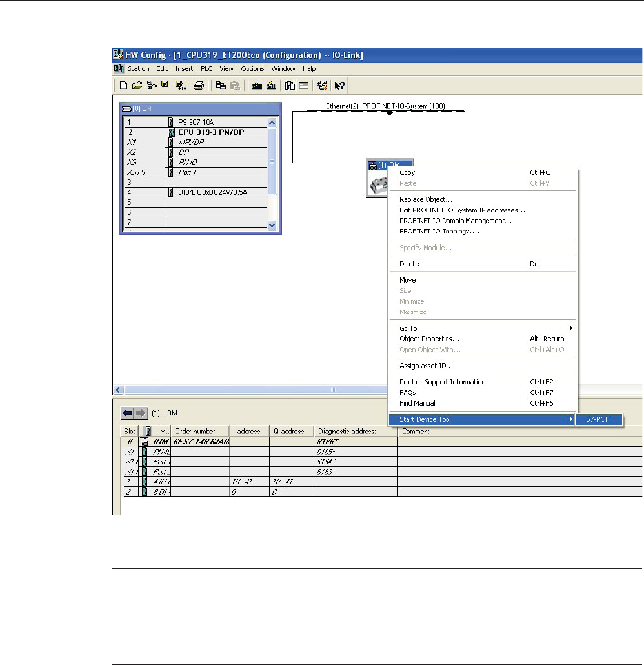Open the Station menu
The width and height of the screenshot is (644, 665).
[138, 69]
